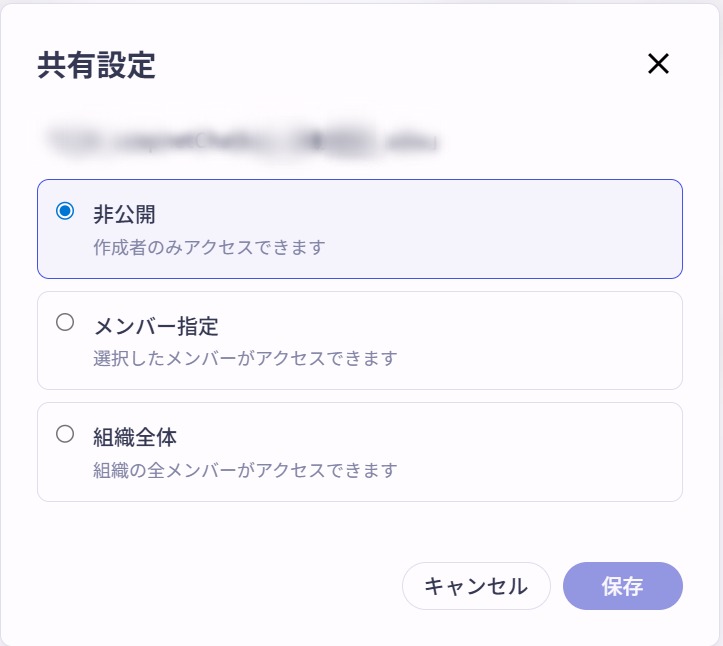This screenshot has width=723, height=646.
Task: Click the 非公開 option label text
Action: pyautogui.click(x=124, y=214)
